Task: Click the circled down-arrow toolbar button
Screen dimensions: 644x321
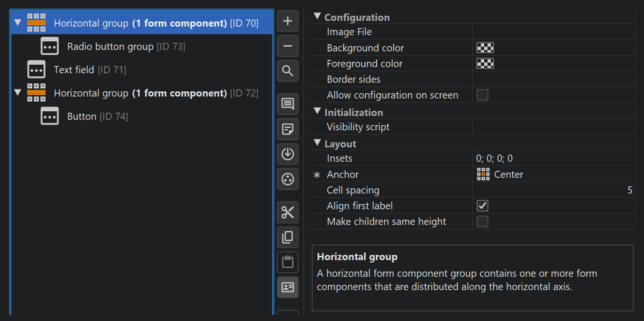Action: 288,154
